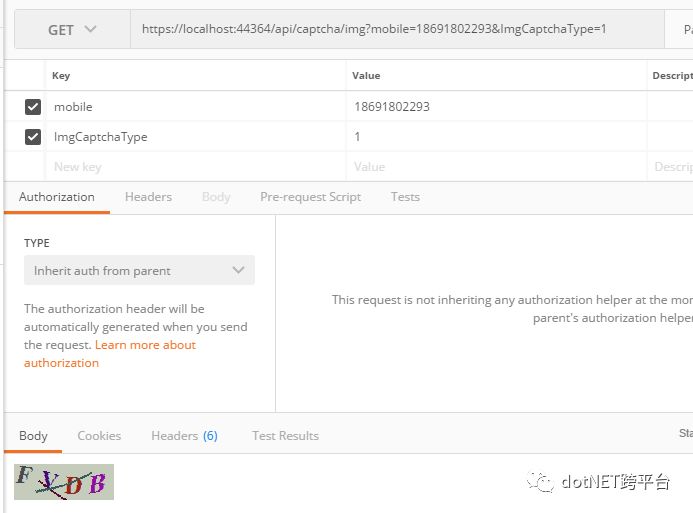Image resolution: width=693 pixels, height=513 pixels.
Task: Click the captcha image FYDB
Action: (x=64, y=482)
